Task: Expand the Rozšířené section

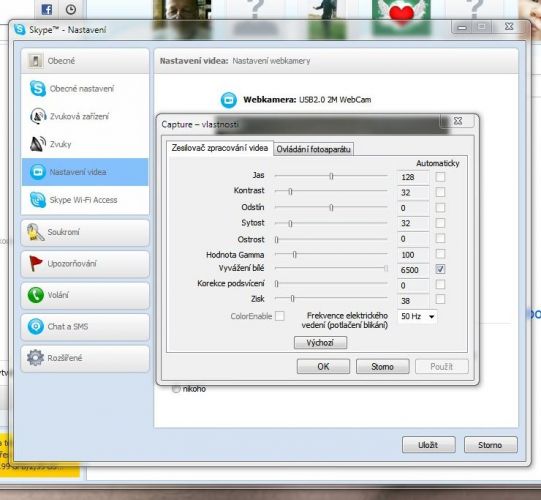Action: [x=85, y=358]
